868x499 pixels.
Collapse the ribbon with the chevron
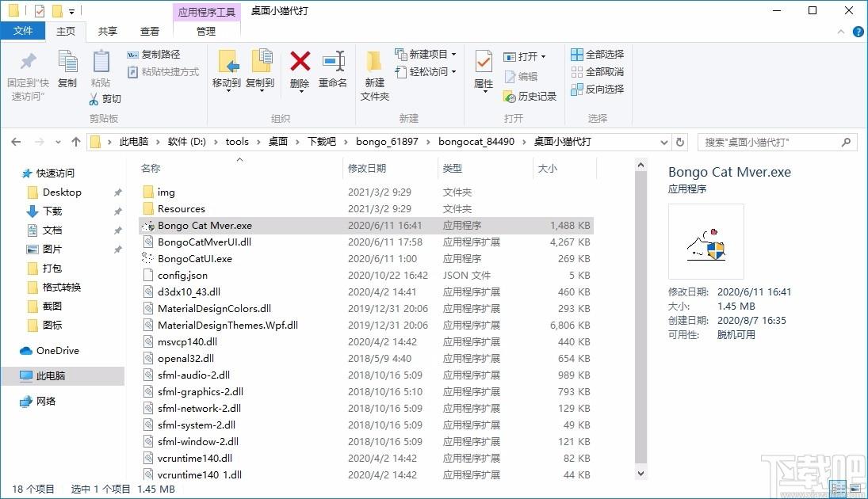click(x=841, y=32)
